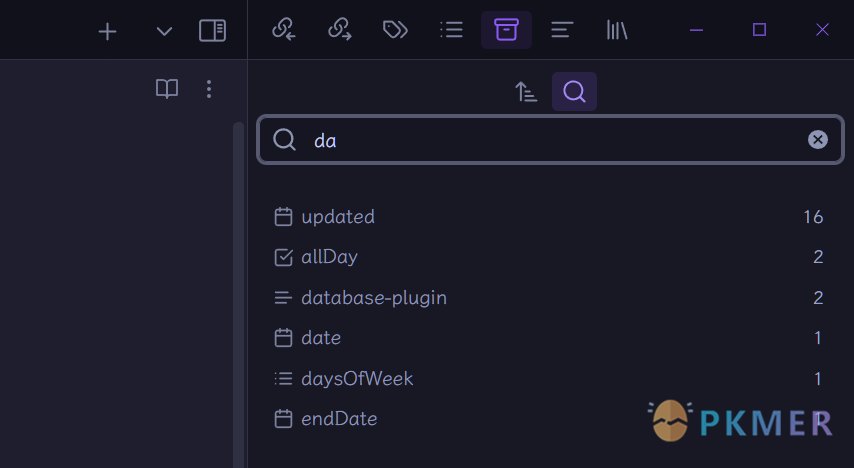
Task: Open the library books icon tab
Action: [617, 30]
